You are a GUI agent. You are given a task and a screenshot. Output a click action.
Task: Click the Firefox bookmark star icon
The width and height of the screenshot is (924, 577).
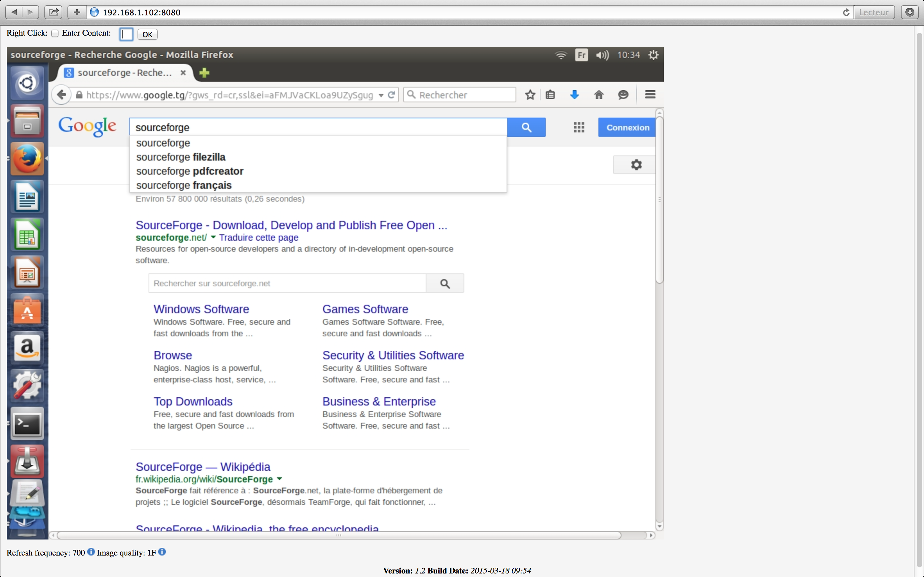(x=530, y=95)
